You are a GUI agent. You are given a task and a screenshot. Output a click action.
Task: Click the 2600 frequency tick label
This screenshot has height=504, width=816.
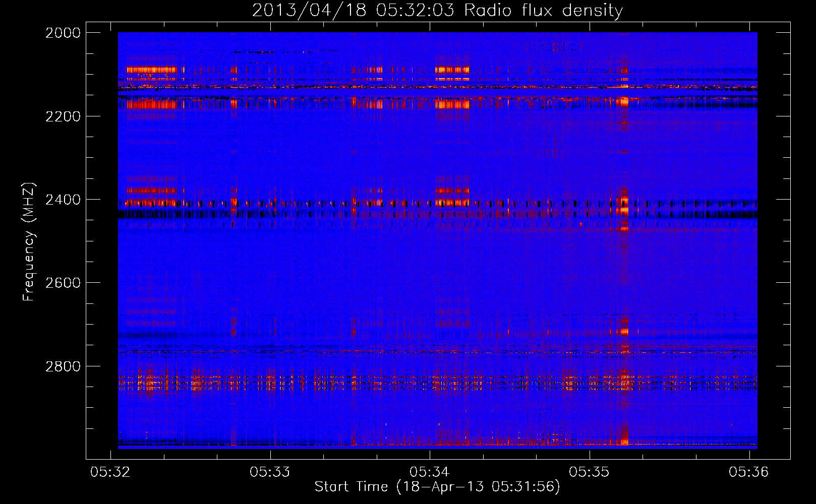[x=63, y=283]
